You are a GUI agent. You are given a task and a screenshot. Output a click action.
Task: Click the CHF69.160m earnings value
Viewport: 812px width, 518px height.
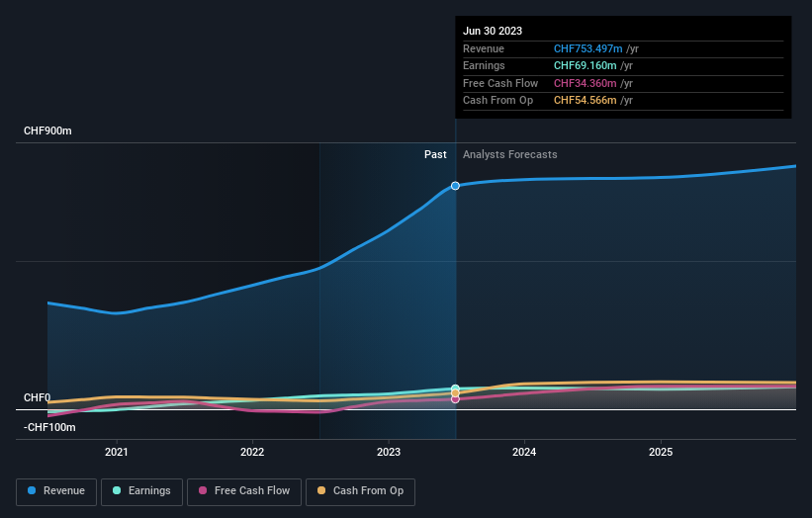(586, 65)
